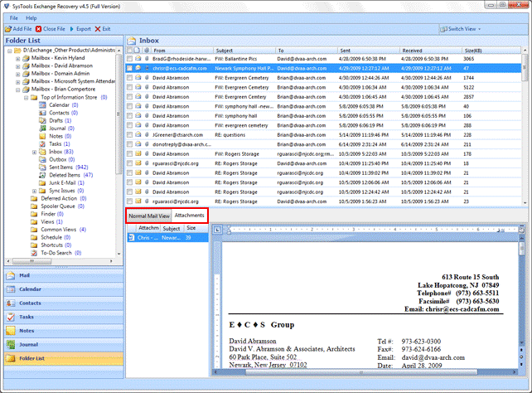Check the box for JGreener questions email
This screenshot has height=393, width=532.
coord(129,135)
